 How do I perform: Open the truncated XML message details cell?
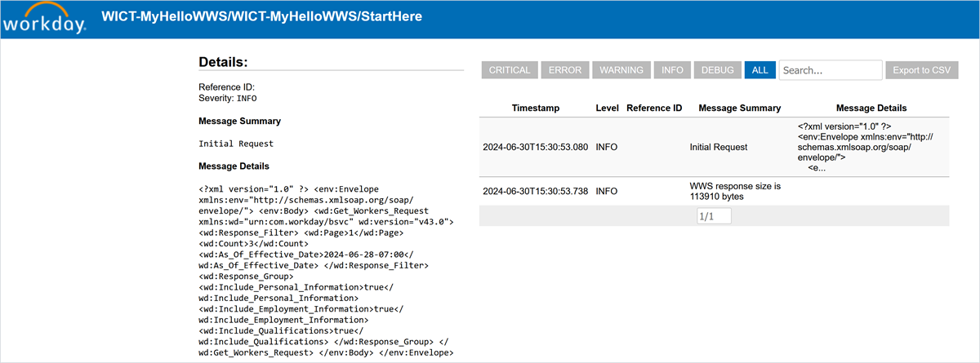(866, 148)
